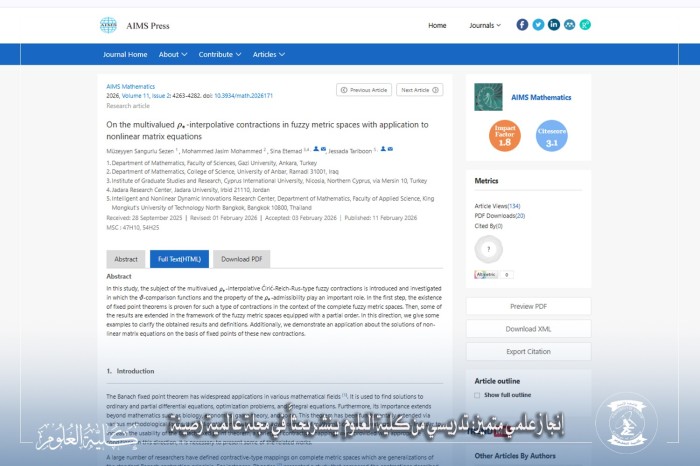Click the Download XML button

pos(528,329)
